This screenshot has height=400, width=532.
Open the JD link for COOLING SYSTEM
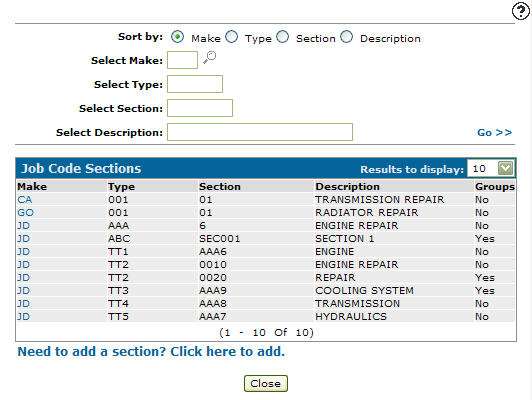click(x=24, y=290)
